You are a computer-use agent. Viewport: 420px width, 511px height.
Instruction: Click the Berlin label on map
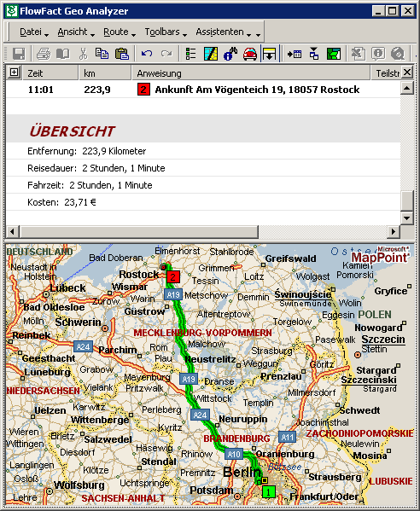[242, 472]
